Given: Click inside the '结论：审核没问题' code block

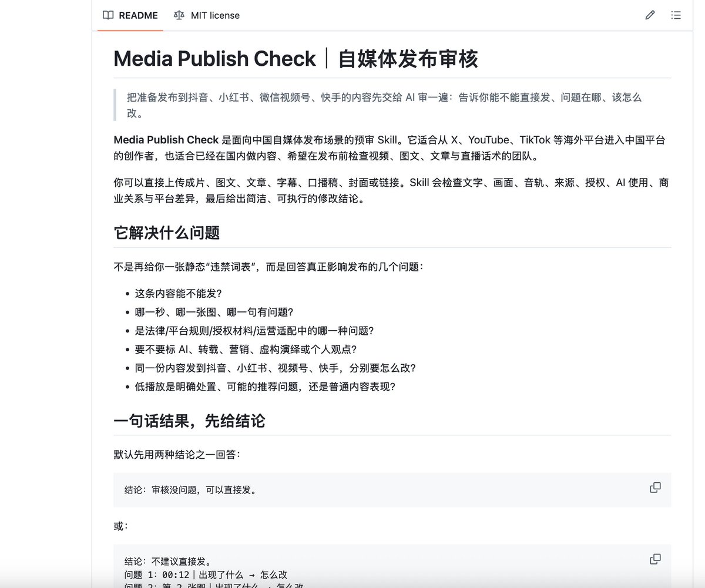Looking at the screenshot, I should [x=392, y=490].
